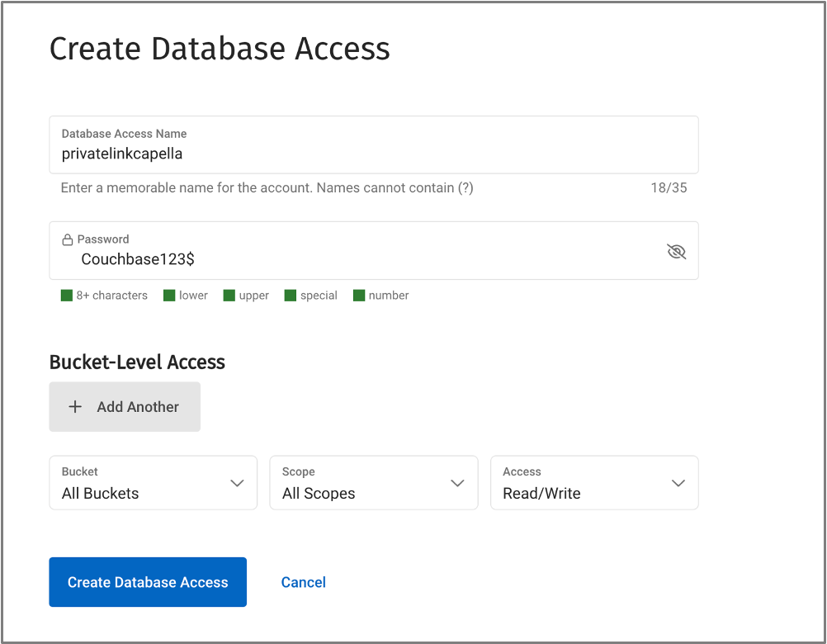827x644 pixels.
Task: Click the green lower indicator square
Action: (168, 296)
